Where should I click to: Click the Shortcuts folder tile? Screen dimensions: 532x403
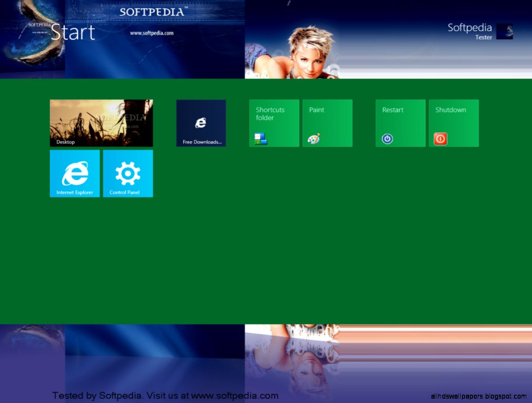[274, 123]
